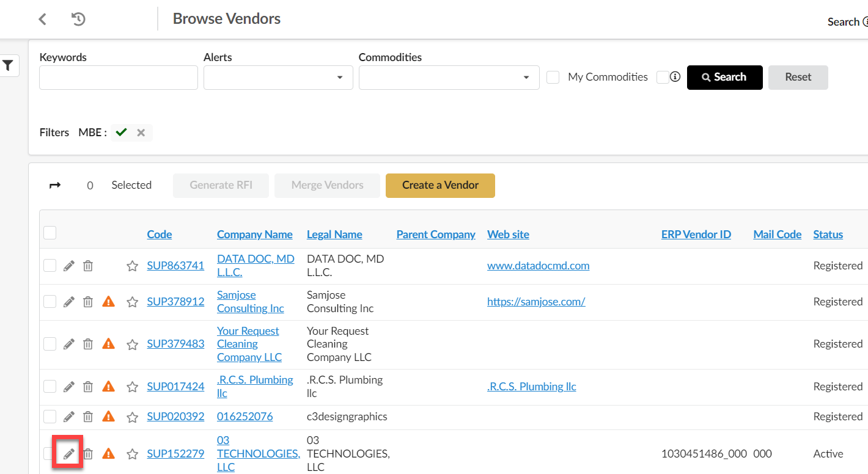Open the recent history icon
This screenshot has height=474, width=868.
[78, 19]
